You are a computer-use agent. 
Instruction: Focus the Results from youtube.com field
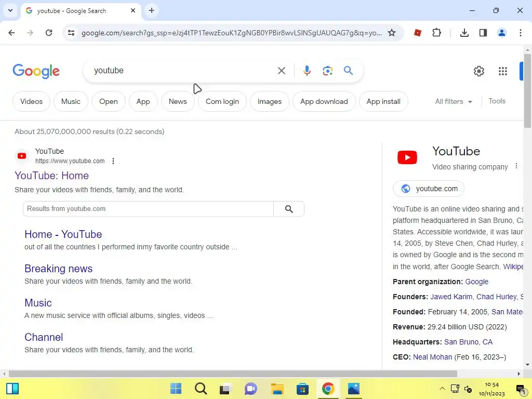tap(148, 209)
